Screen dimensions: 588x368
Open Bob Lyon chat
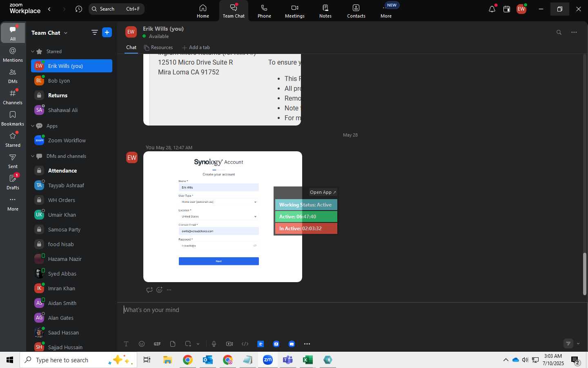coord(71,81)
